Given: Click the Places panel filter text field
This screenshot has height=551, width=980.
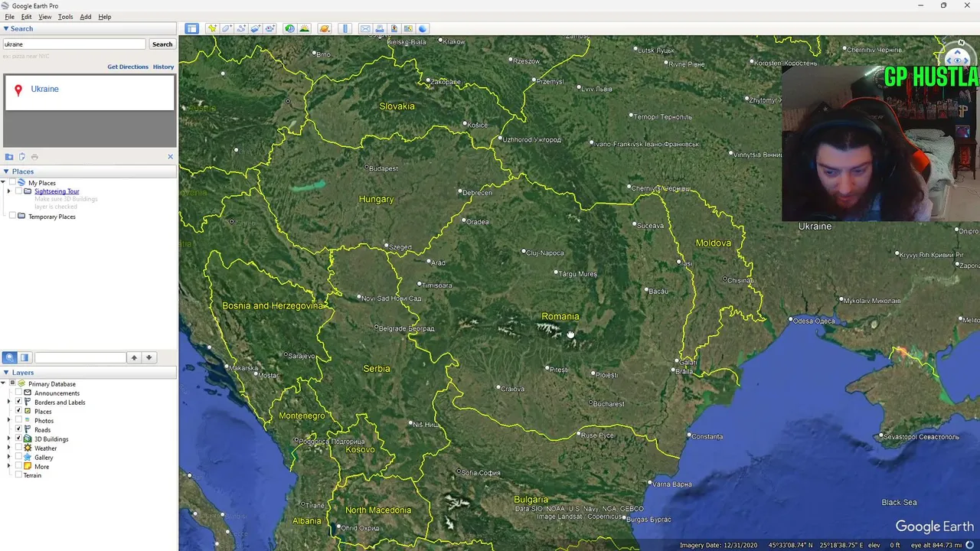Looking at the screenshot, I should [x=80, y=357].
